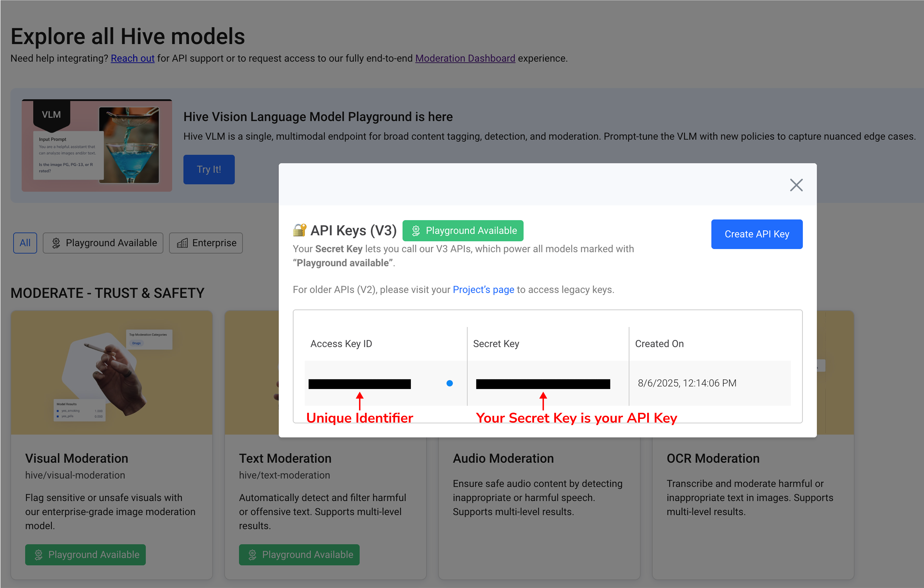Select the Playground Available filter tab
The width and height of the screenshot is (924, 588).
103,243
